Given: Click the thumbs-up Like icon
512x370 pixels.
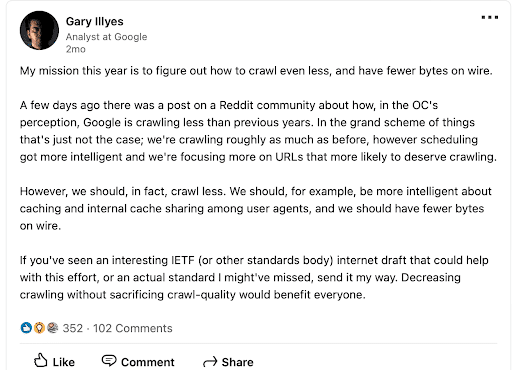Looking at the screenshot, I should click(41, 361).
